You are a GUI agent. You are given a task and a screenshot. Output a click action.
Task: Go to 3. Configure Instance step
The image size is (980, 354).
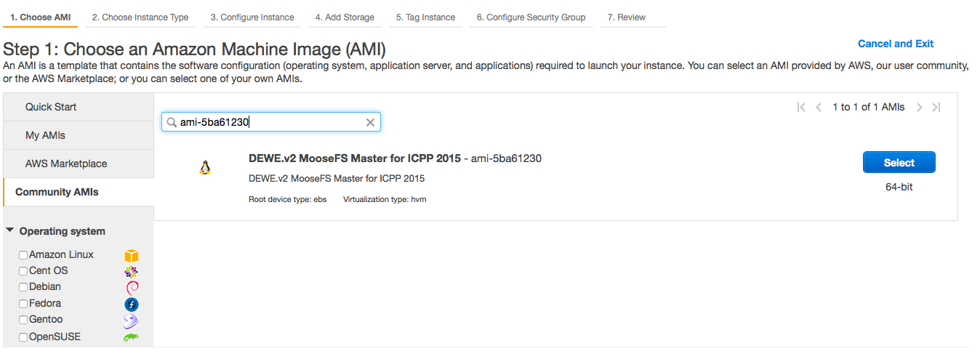click(252, 17)
